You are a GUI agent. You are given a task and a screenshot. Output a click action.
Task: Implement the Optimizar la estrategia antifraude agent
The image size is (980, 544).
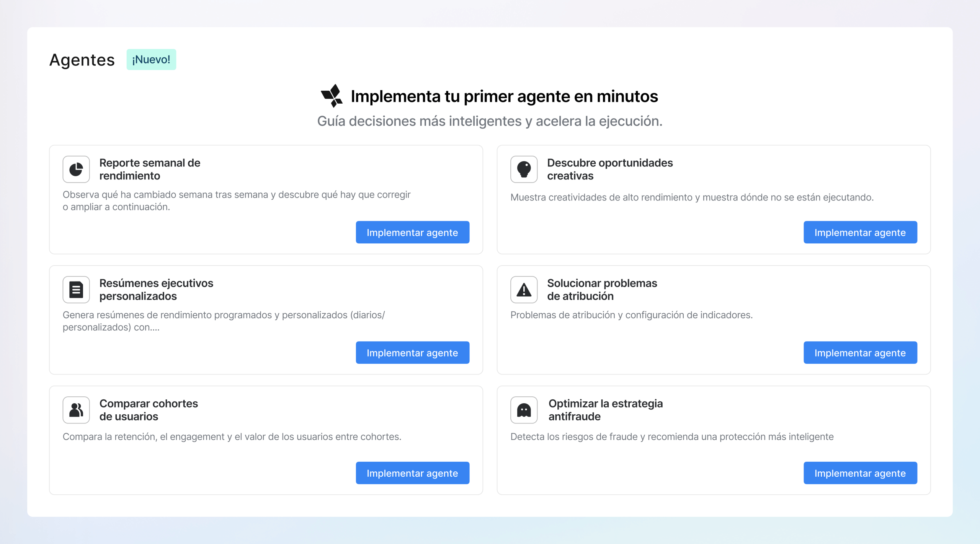tap(861, 473)
